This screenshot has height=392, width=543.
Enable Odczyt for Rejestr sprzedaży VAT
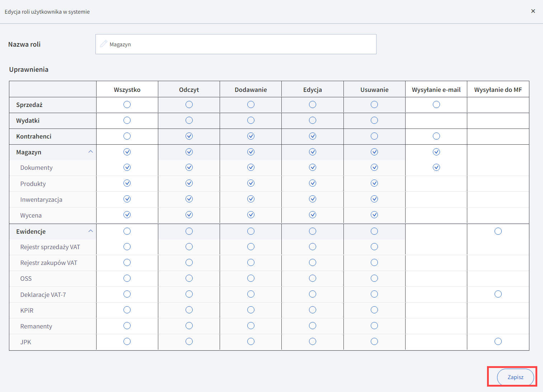tap(189, 247)
